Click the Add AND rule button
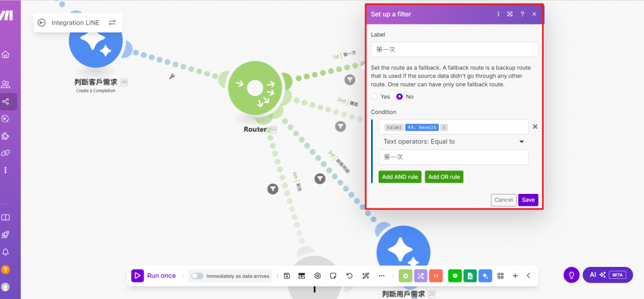 coord(400,177)
